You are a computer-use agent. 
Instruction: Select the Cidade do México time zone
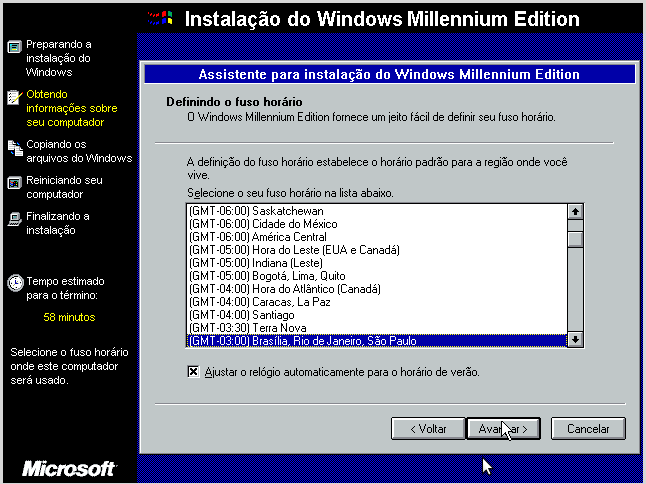[377, 224]
